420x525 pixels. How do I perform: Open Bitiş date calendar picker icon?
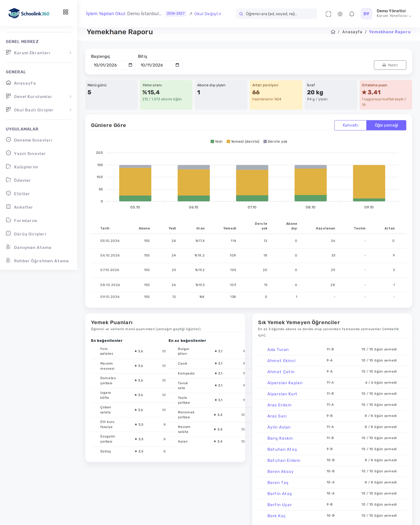point(177,65)
